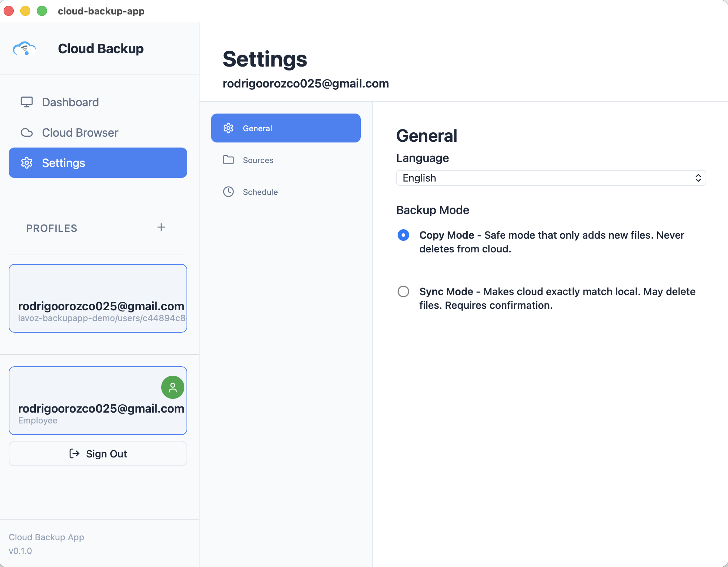Enable Sync Mode backup option
Viewport: 728px width, 567px height.
point(403,291)
